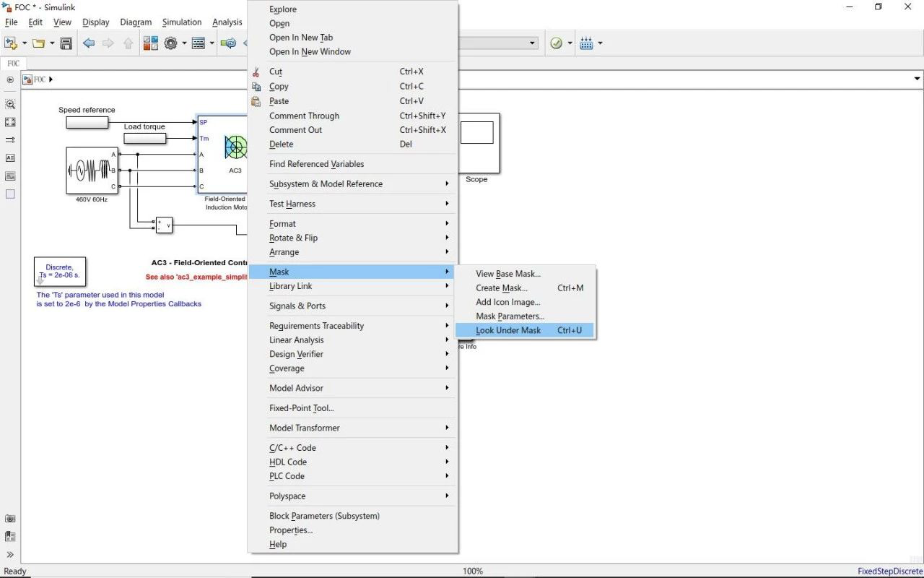Click the Fit to View palette icon
Screen dimensions: 924x578
coord(10,122)
